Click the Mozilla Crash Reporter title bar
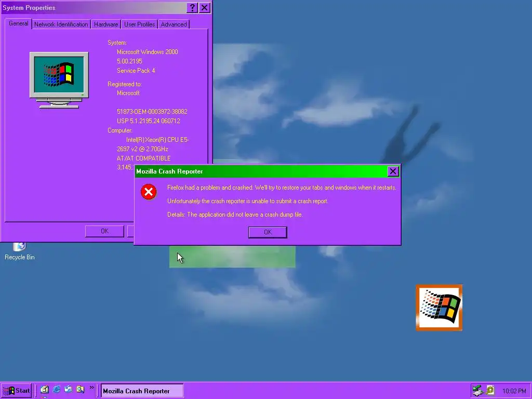Screen dimensions: 532x399 point(261,171)
